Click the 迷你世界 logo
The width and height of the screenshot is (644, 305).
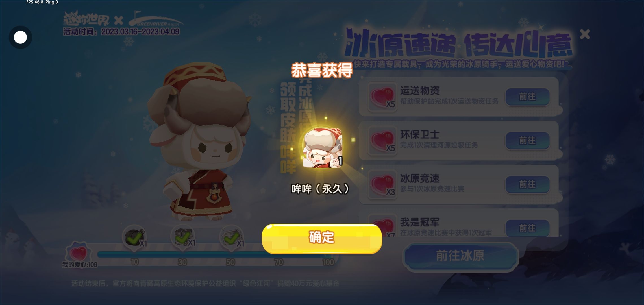click(86, 19)
